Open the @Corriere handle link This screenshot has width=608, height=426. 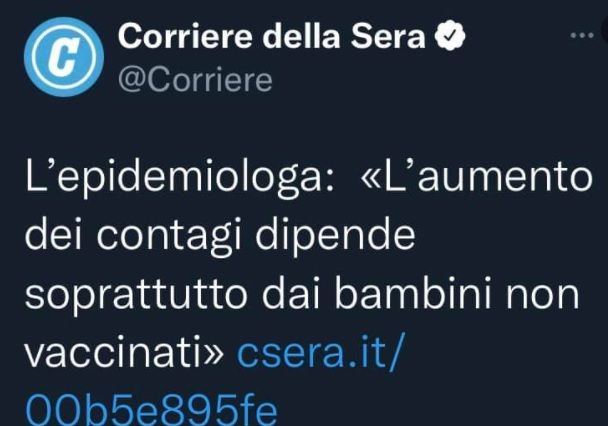[x=195, y=80]
